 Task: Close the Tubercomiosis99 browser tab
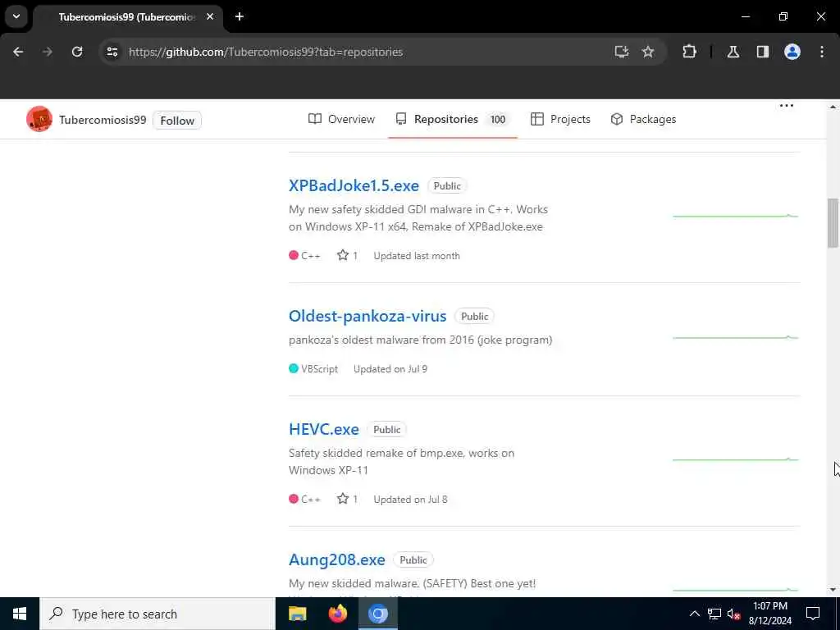[210, 16]
